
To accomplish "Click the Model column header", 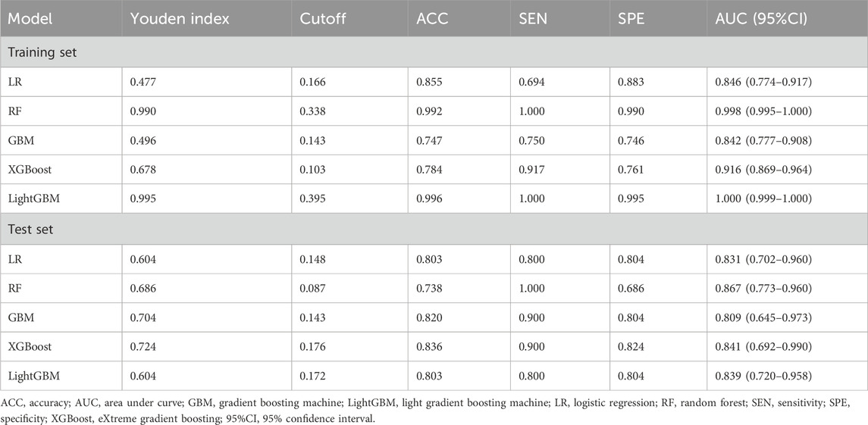I will (30, 18).
